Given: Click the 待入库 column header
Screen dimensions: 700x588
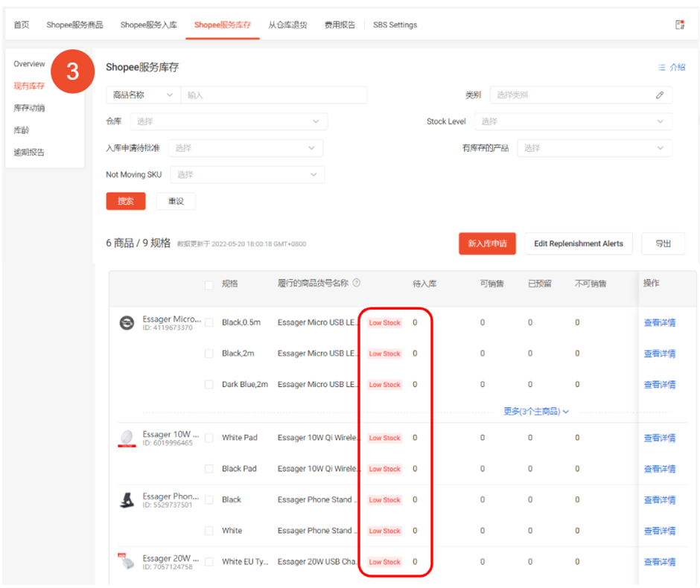Looking at the screenshot, I should click(x=424, y=284).
